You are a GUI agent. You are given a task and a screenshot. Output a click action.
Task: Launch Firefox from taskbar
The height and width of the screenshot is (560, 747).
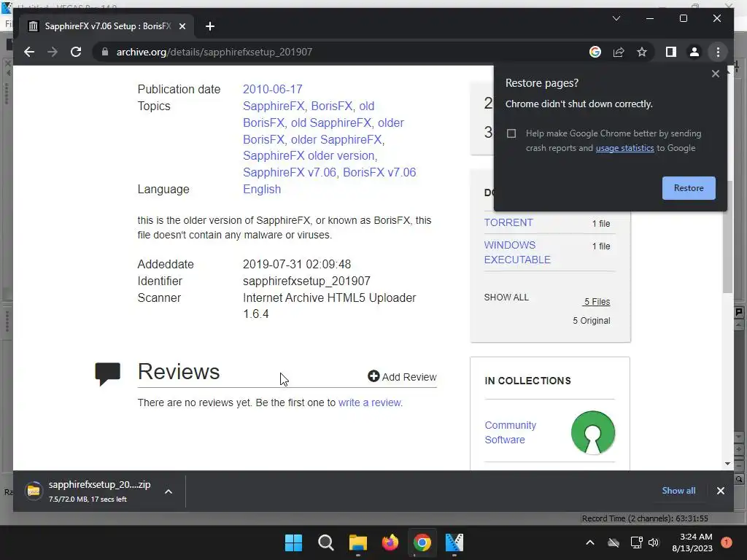(390, 542)
